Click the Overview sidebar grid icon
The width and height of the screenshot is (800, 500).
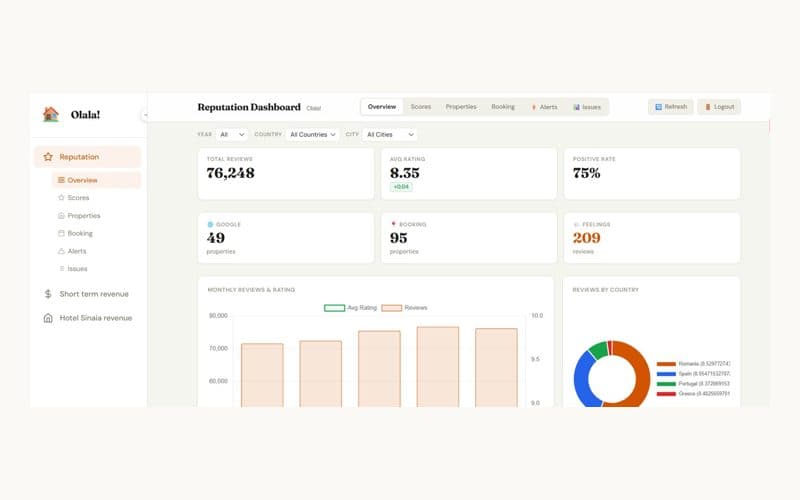[x=61, y=180]
